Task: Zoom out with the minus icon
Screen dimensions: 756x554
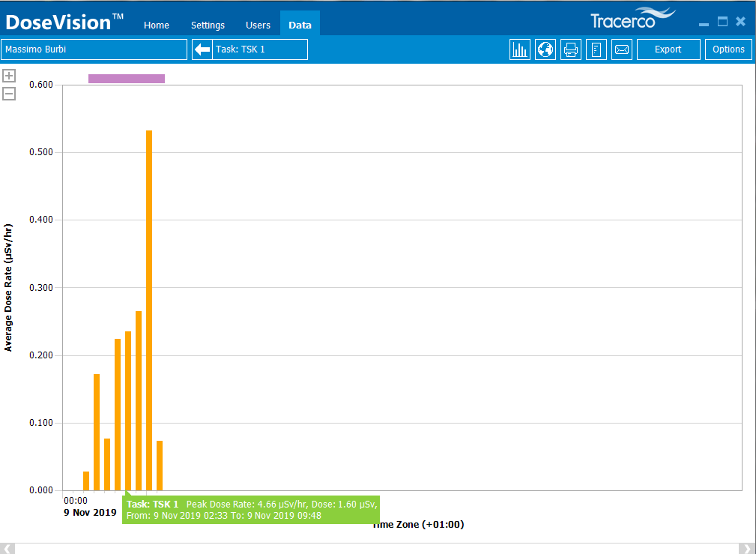Action: (9, 94)
